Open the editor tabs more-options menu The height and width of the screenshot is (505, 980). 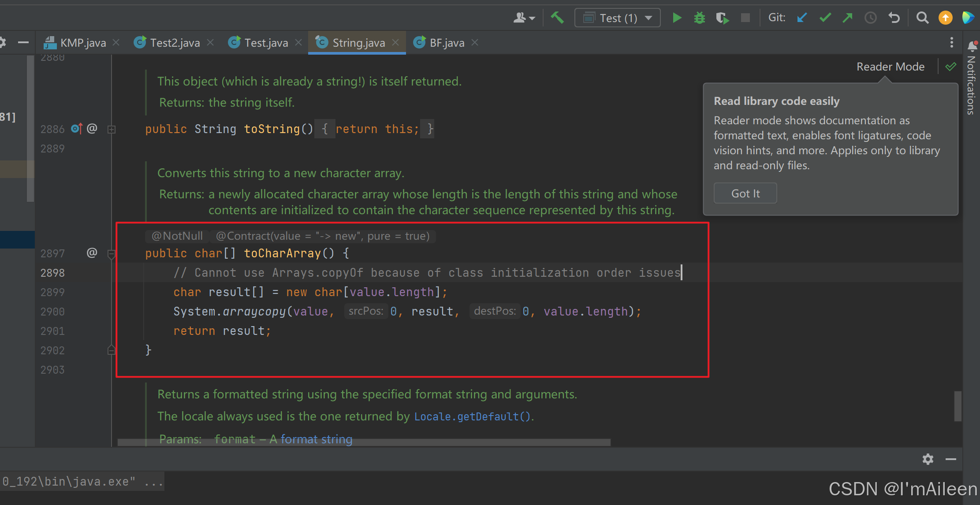pyautogui.click(x=952, y=42)
